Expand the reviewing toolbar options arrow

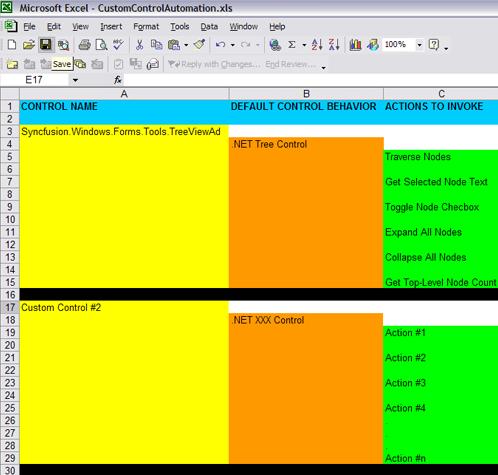tap(323, 68)
